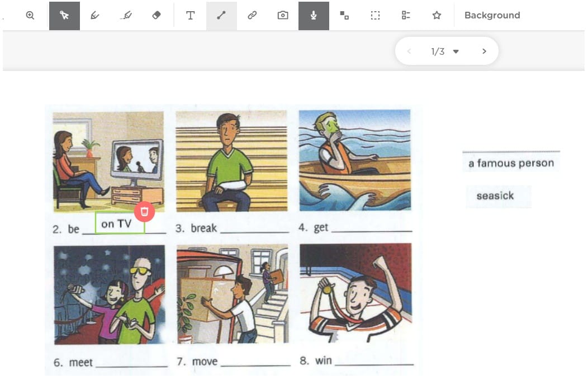Image resolution: width=588 pixels, height=376 pixels.
Task: Select the "on TV" answer box
Action: pyautogui.click(x=120, y=223)
